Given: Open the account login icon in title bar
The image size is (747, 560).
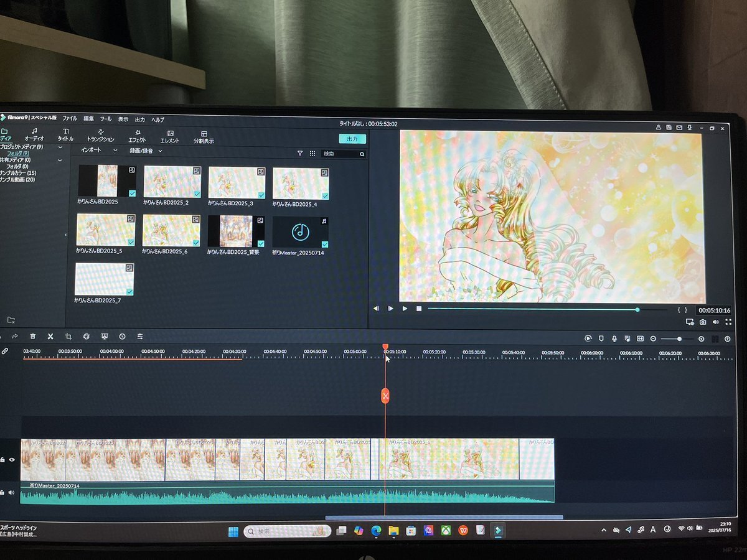Looking at the screenshot, I should coord(658,127).
